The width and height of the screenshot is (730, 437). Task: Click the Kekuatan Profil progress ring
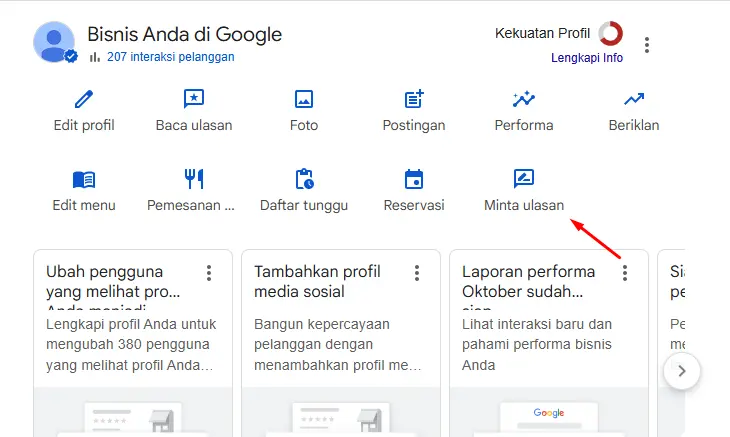pyautogui.click(x=610, y=34)
